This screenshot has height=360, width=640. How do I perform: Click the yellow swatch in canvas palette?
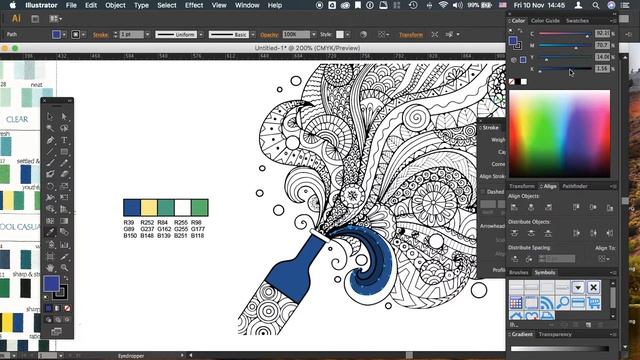click(x=149, y=208)
